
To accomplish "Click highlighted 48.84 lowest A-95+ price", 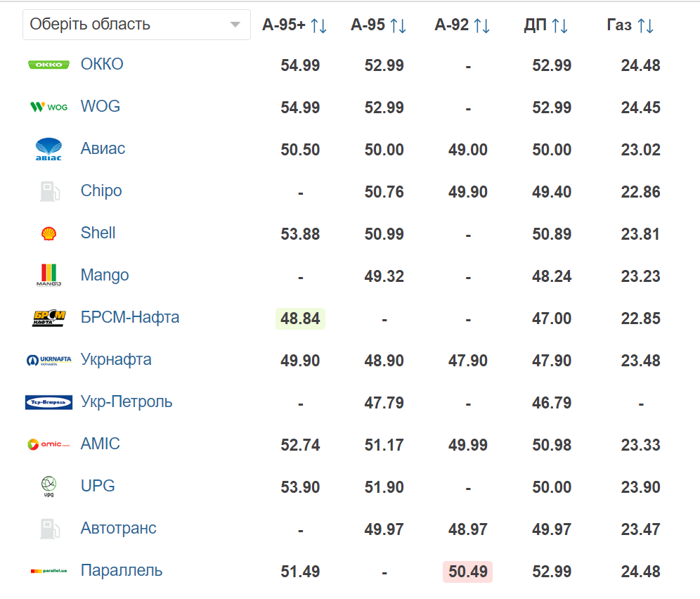I will (300, 318).
